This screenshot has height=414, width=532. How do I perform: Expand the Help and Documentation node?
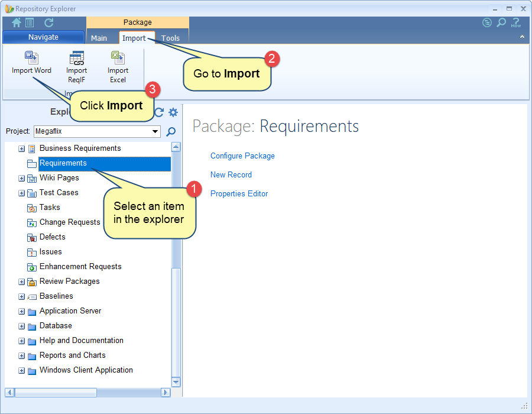coord(21,341)
